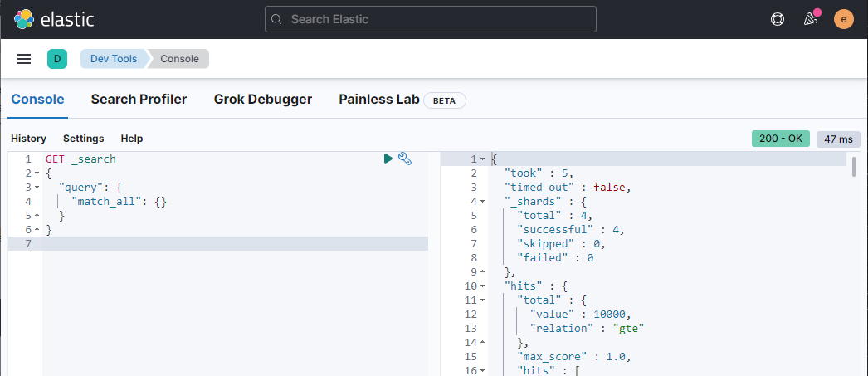Open the History panel

29,139
